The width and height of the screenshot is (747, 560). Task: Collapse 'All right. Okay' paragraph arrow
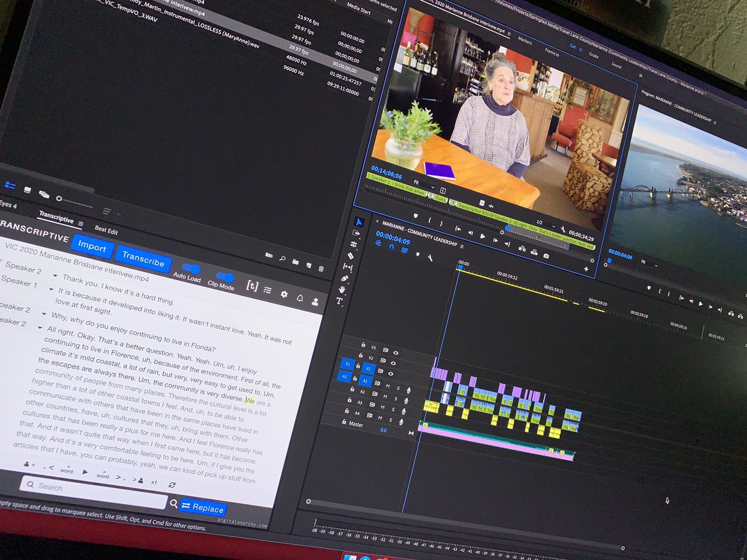40,327
